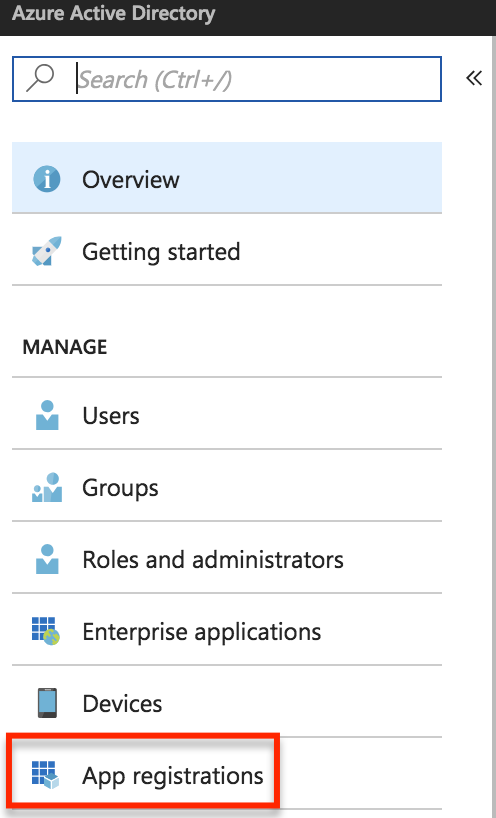The height and width of the screenshot is (818, 496).
Task: Click the Devices phone icon
Action: pyautogui.click(x=47, y=703)
